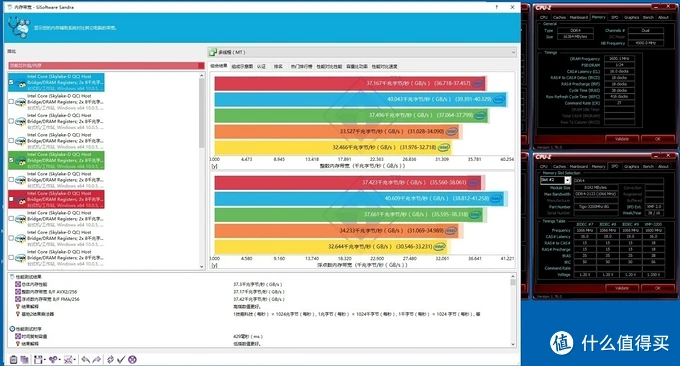This screenshot has height=366, width=680.
Task: Click the reference list vertical scrollbar down arrow
Action: click(x=202, y=267)
